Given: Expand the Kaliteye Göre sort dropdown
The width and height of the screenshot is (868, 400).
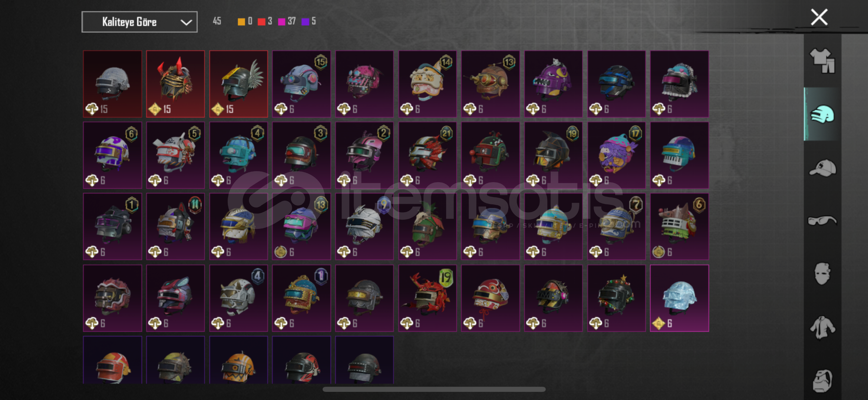Looking at the screenshot, I should (x=139, y=22).
